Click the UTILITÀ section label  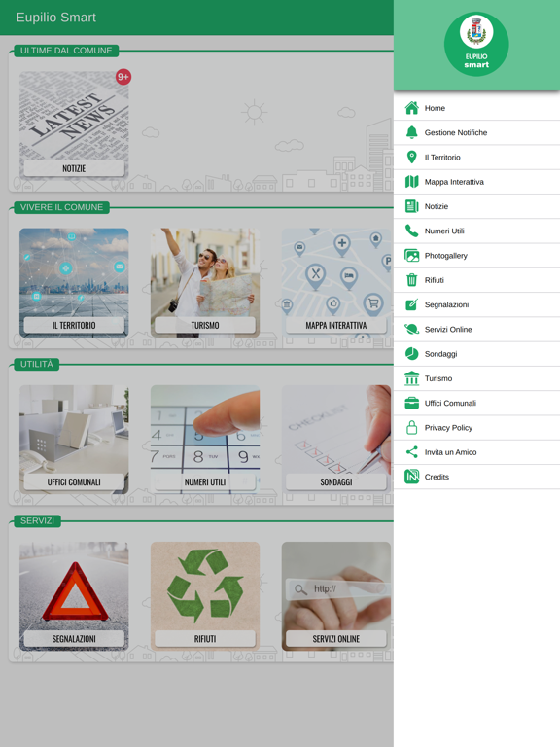[37, 364]
